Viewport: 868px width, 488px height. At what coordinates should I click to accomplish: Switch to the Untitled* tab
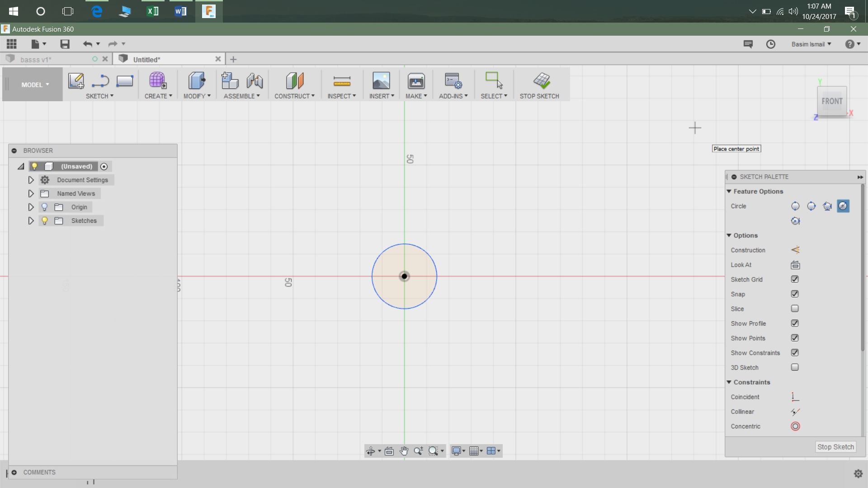point(168,59)
